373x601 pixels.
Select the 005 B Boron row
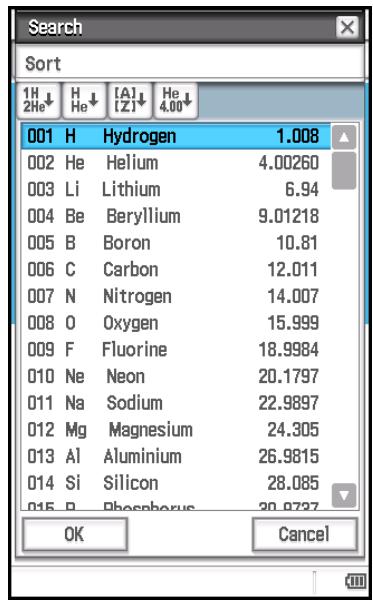click(176, 243)
